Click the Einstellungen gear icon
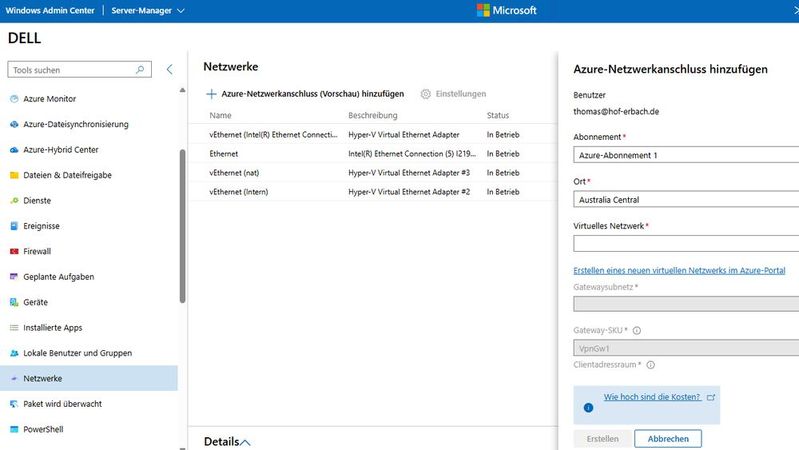 click(x=425, y=94)
